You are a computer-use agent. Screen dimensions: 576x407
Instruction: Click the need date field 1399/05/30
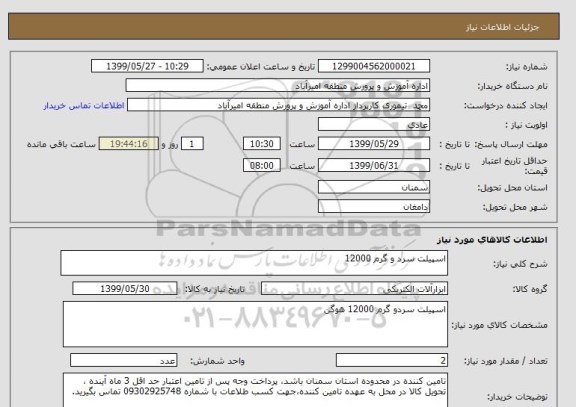pos(125,289)
